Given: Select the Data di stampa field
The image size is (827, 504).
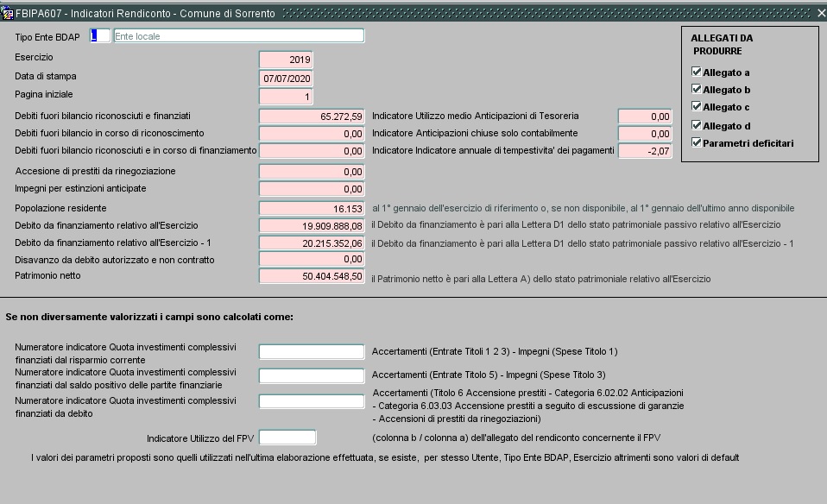Looking at the screenshot, I should pyautogui.click(x=286, y=79).
